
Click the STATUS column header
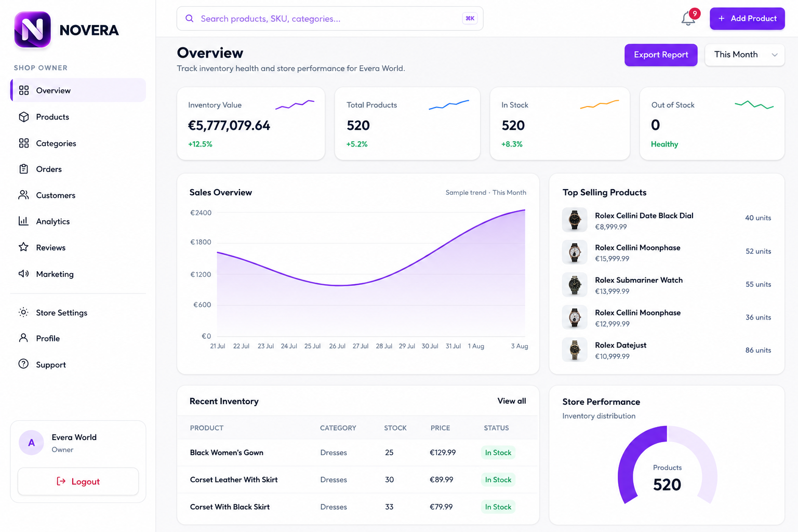click(x=496, y=428)
